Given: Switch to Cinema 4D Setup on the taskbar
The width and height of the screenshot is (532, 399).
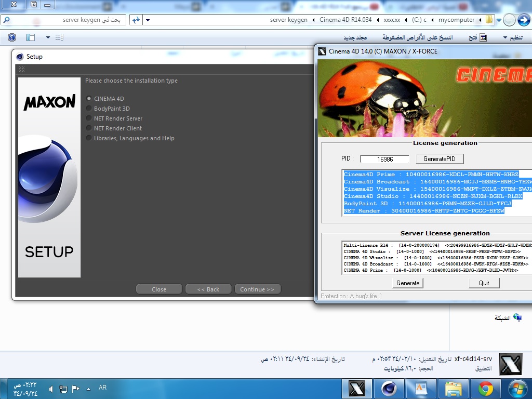Looking at the screenshot, I should [x=389, y=389].
